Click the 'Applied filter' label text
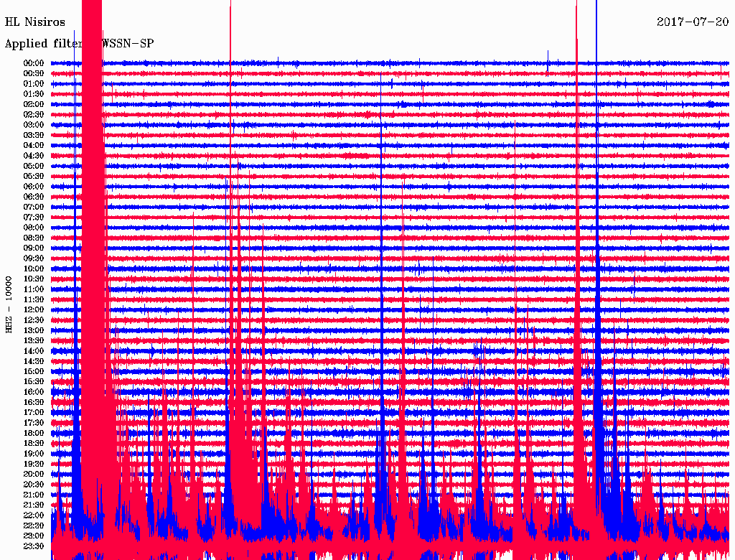This screenshot has width=735, height=560. click(44, 43)
